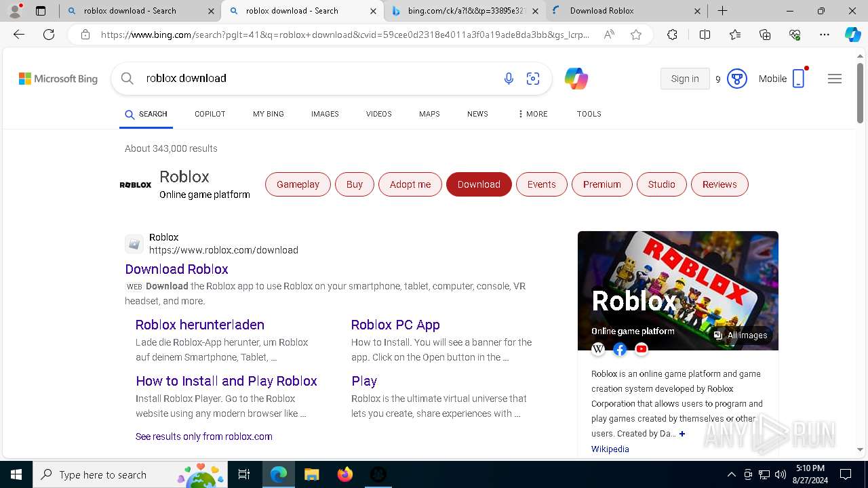Open the Roblox herunterladen link
Image resolution: width=868 pixels, height=488 pixels.
pyautogui.click(x=200, y=325)
